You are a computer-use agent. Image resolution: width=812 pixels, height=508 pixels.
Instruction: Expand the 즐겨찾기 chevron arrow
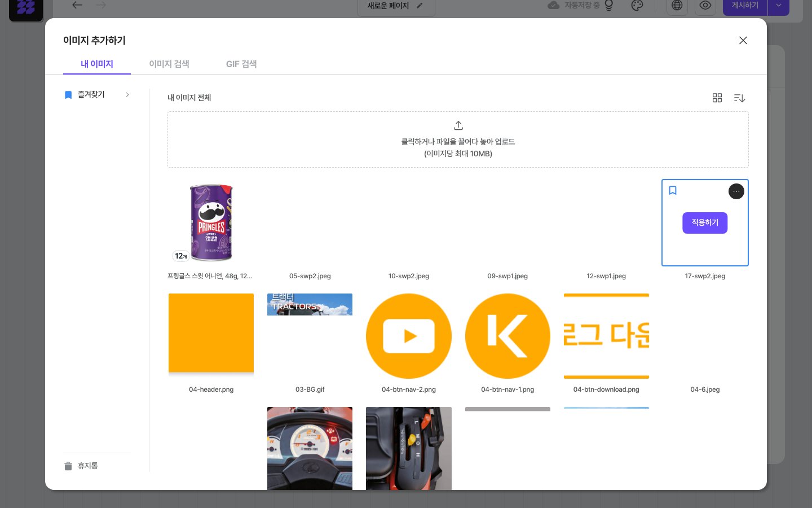click(x=127, y=95)
